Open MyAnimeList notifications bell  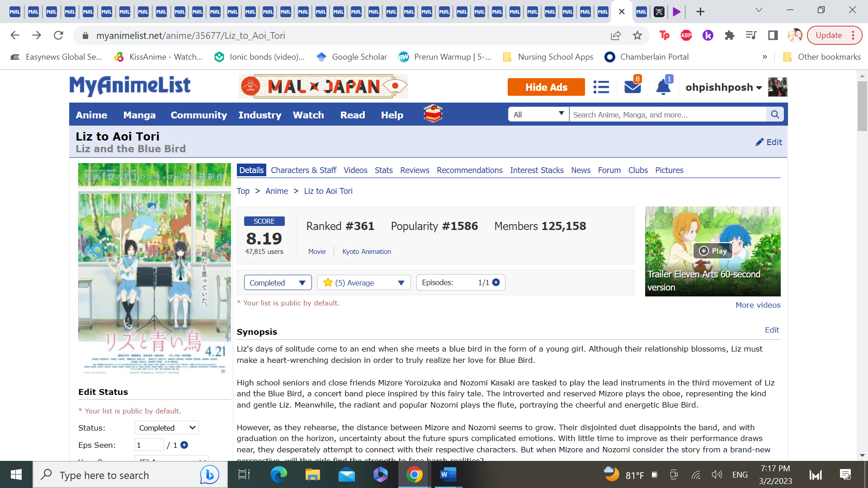tap(663, 87)
